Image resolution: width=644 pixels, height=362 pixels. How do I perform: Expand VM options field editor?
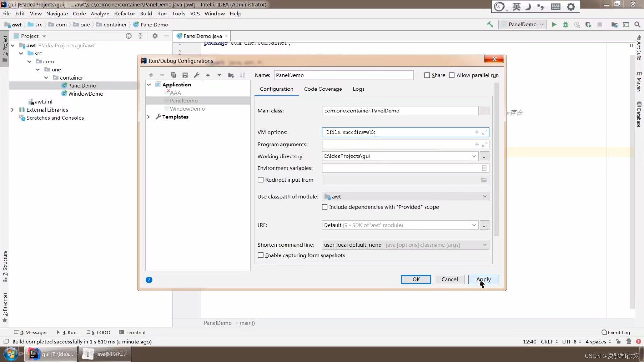click(485, 132)
